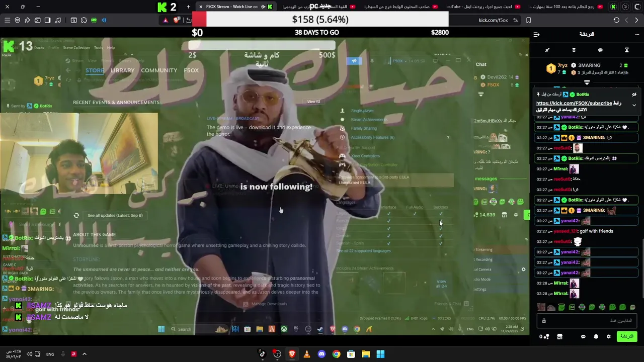Hide the pinned BotRix message with the eye icon

tap(634, 95)
